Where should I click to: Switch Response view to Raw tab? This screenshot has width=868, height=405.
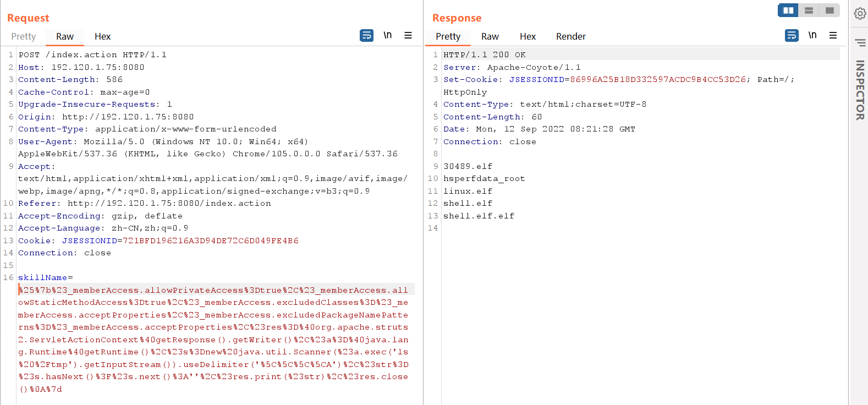pyautogui.click(x=490, y=36)
